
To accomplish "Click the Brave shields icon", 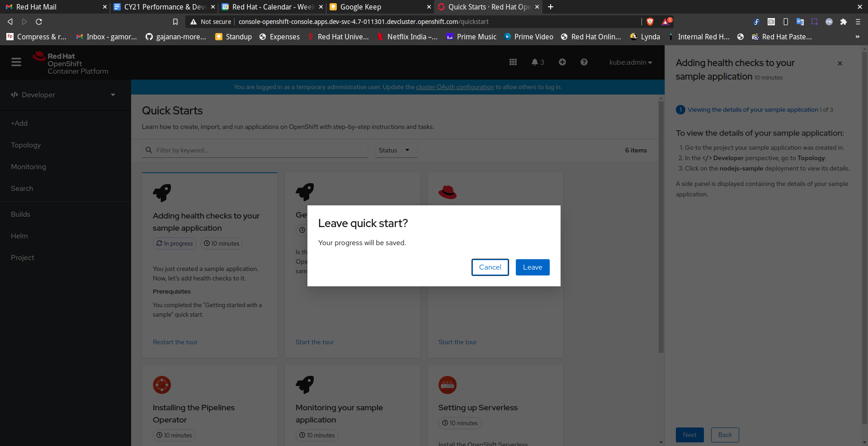I will click(650, 22).
